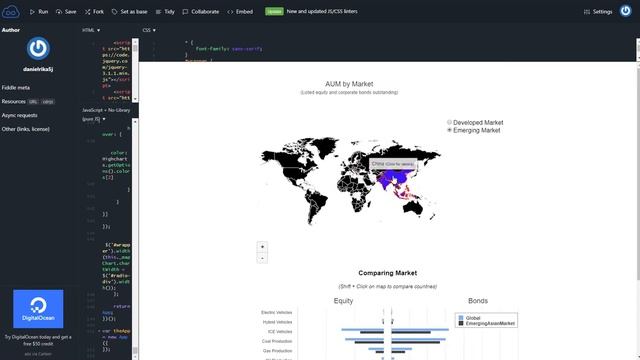
Task: Select the Emerging Market radio button
Action: [449, 130]
